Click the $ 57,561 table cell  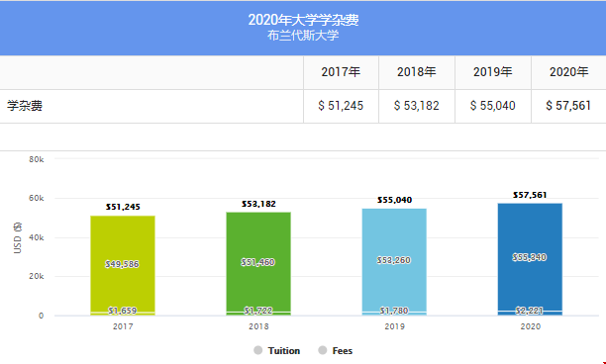[x=569, y=106]
